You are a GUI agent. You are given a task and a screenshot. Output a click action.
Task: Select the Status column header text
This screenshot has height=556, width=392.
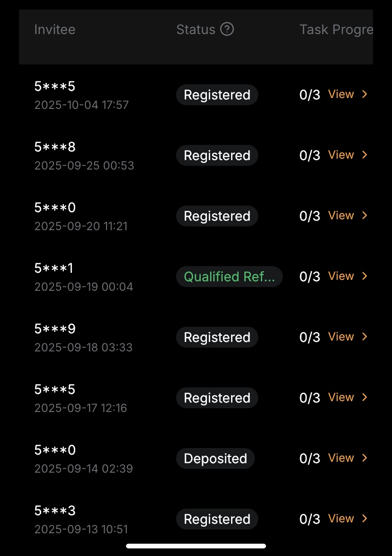tap(196, 29)
